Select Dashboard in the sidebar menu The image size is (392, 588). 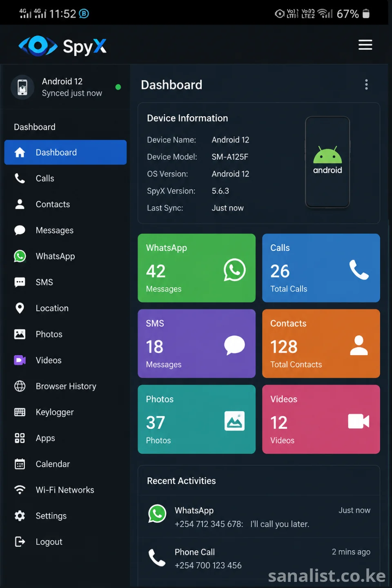(65, 152)
